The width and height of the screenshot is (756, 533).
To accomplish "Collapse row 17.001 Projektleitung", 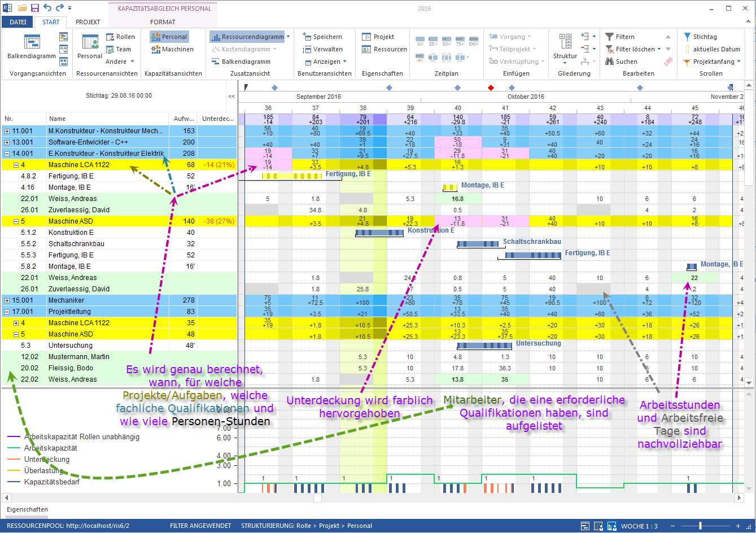I will tap(7, 312).
